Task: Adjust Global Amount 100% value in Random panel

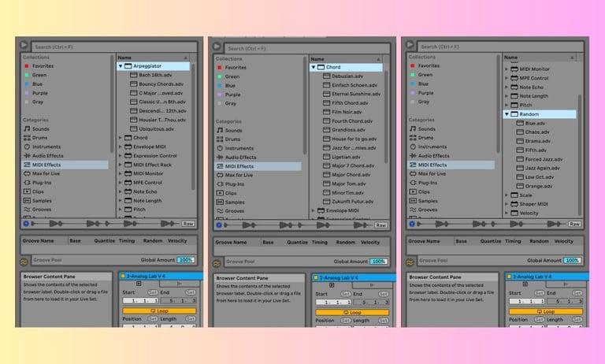Action: 572,260
